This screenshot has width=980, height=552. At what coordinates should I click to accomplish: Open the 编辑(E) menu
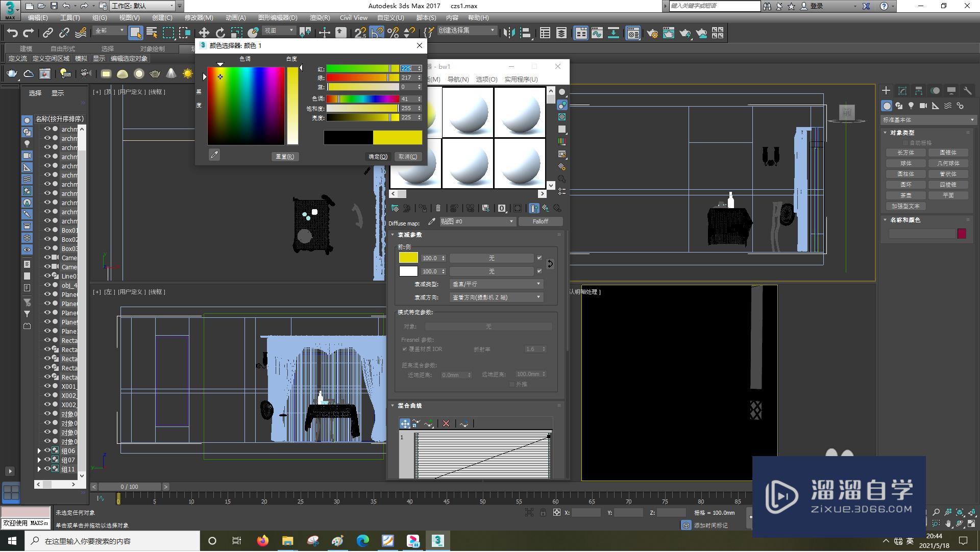[x=38, y=18]
